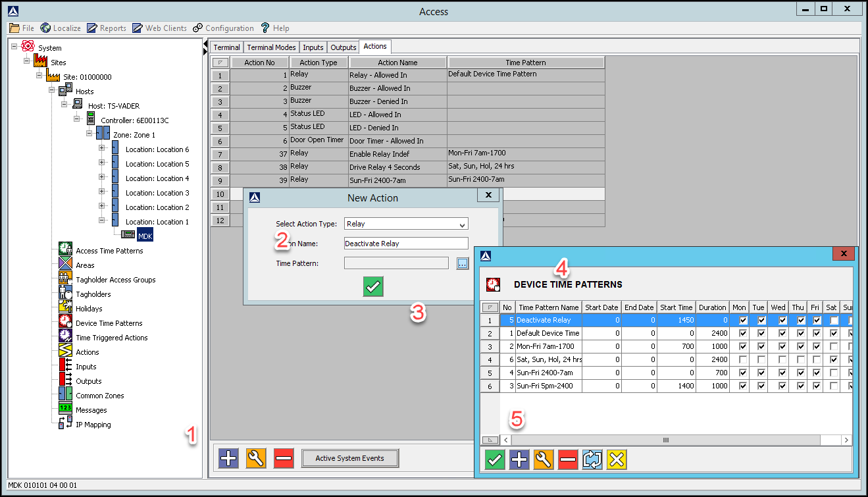Toggle the Wed checkbox for Mon-Fri 7am-1700
Image resolution: width=868 pixels, height=497 pixels.
(782, 347)
